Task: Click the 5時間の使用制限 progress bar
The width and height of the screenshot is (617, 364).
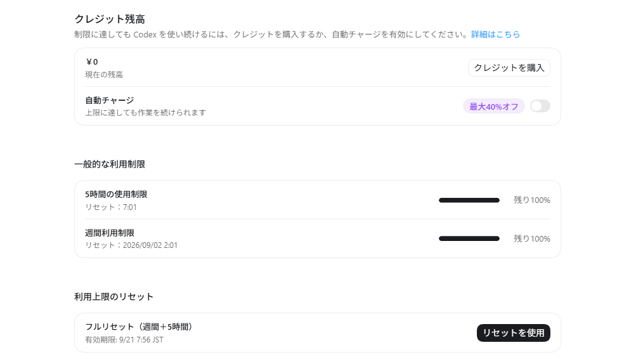Action: tap(469, 200)
